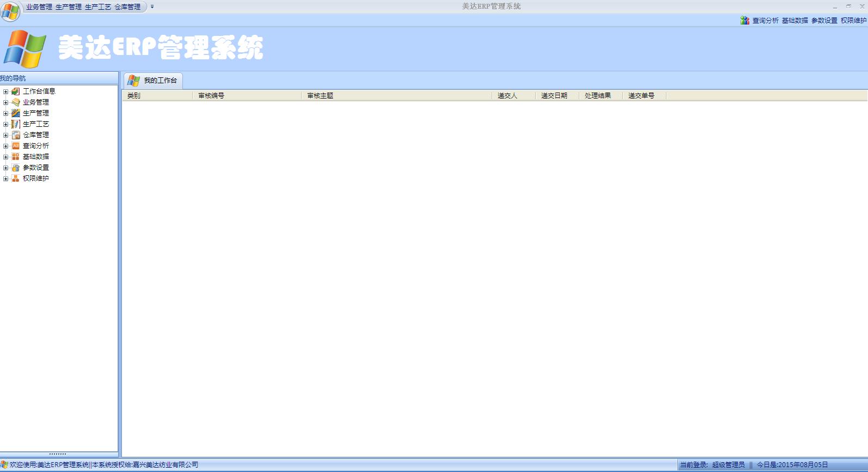Select 业务管理 in the navigation tree
The image size is (868, 472).
point(36,102)
